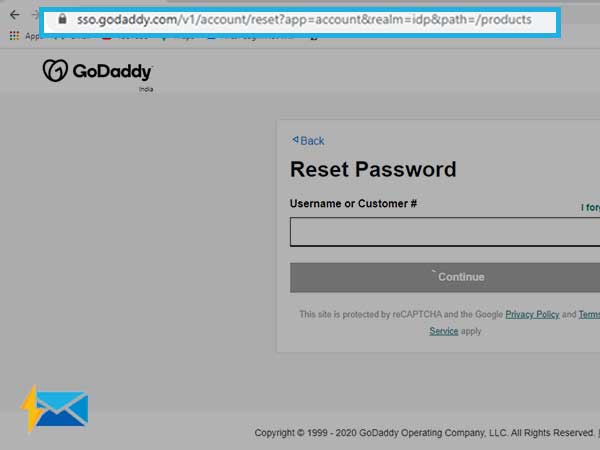The width and height of the screenshot is (600, 450).
Task: Click the 'Reset Password' heading text
Action: click(x=373, y=169)
